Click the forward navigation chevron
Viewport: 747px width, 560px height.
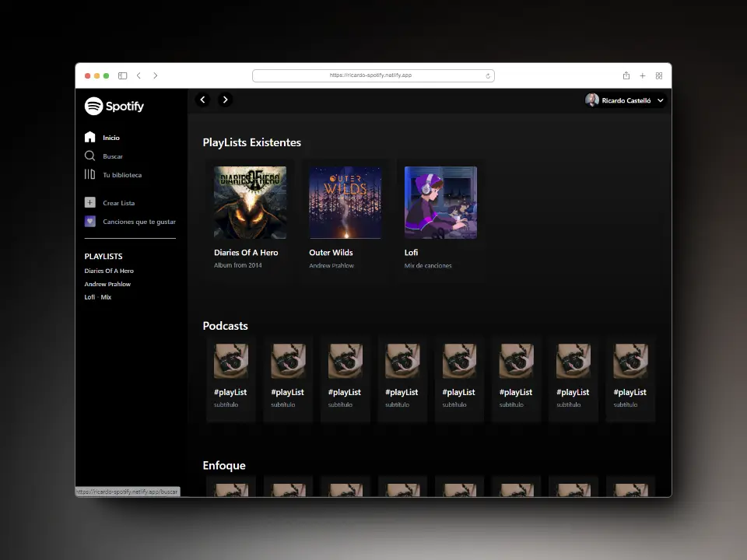pos(226,100)
